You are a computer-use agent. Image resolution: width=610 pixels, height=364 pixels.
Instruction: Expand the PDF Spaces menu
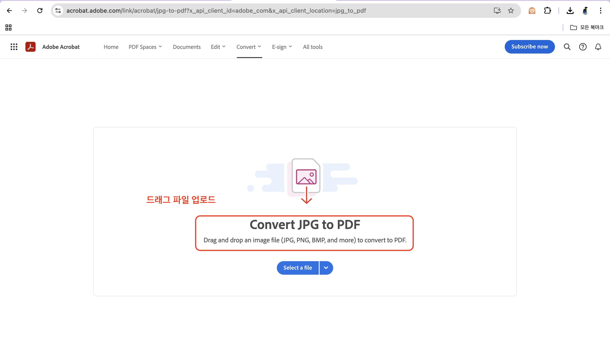click(145, 47)
